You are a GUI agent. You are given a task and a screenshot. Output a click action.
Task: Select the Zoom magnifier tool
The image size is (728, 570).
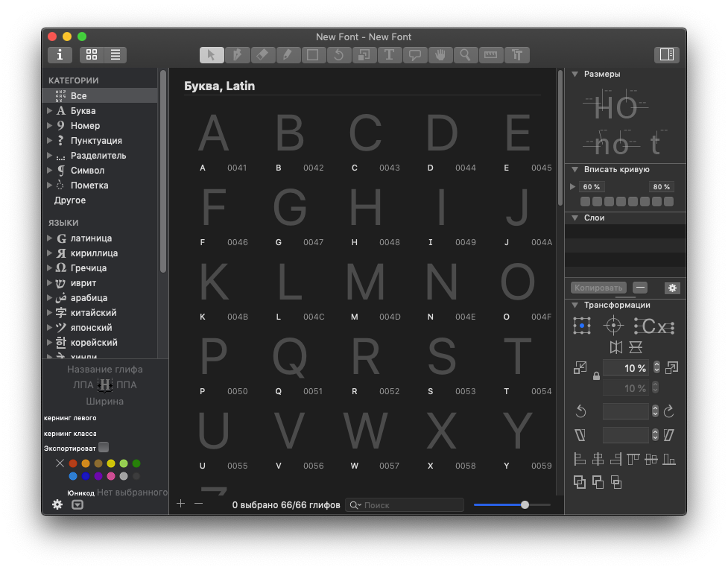click(465, 54)
